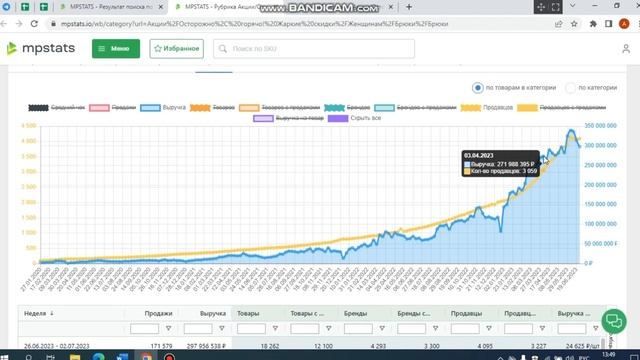Click the address bar URL

(x=254, y=24)
